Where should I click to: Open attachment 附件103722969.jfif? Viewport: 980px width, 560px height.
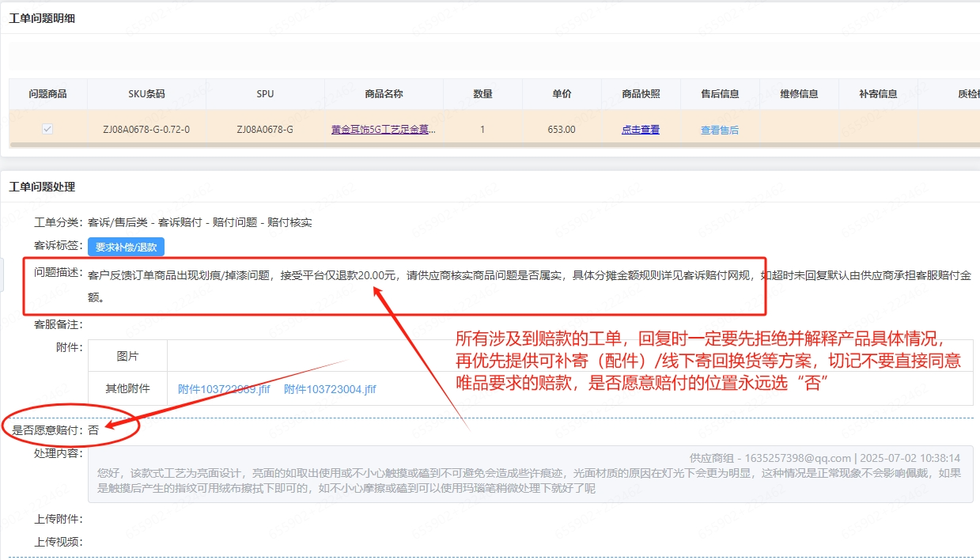(x=224, y=389)
